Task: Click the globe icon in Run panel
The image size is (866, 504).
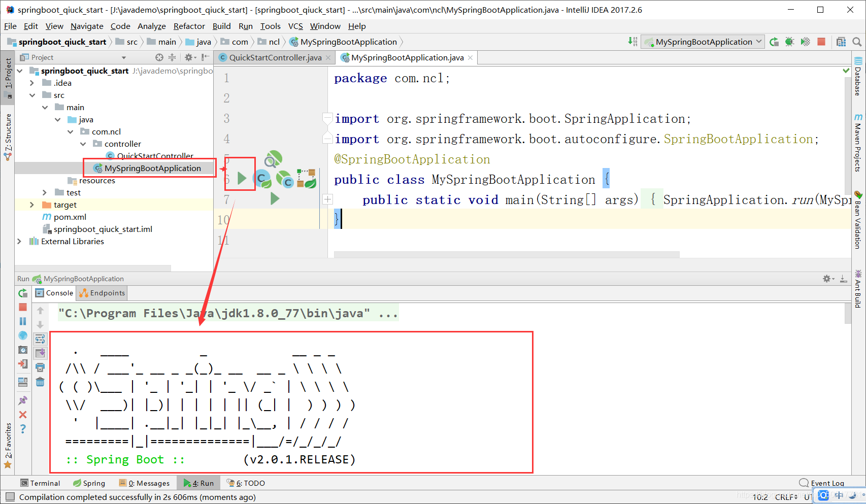Action: tap(23, 335)
